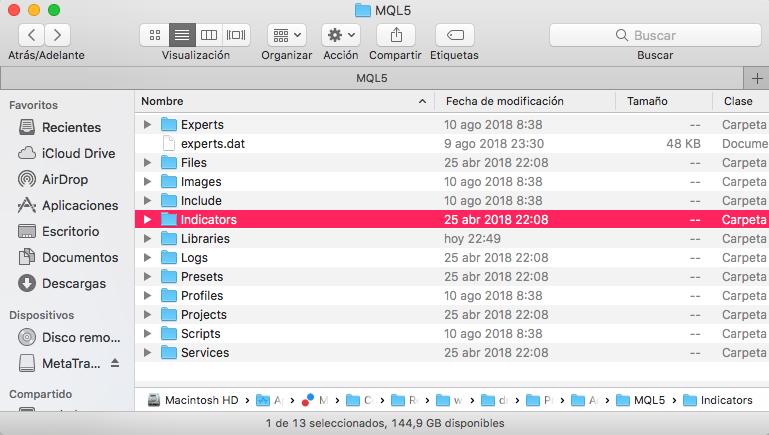This screenshot has width=769, height=435.
Task: Expand the Scripts folder triangle
Action: tap(147, 333)
